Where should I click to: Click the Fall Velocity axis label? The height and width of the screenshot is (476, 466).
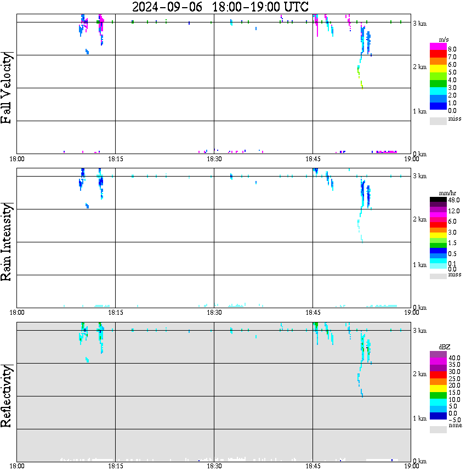(x=7, y=88)
